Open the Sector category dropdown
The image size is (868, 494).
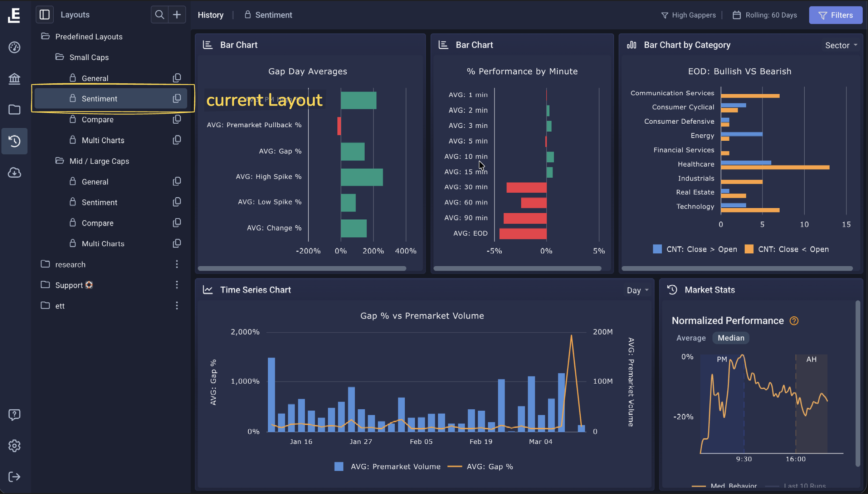click(x=841, y=45)
